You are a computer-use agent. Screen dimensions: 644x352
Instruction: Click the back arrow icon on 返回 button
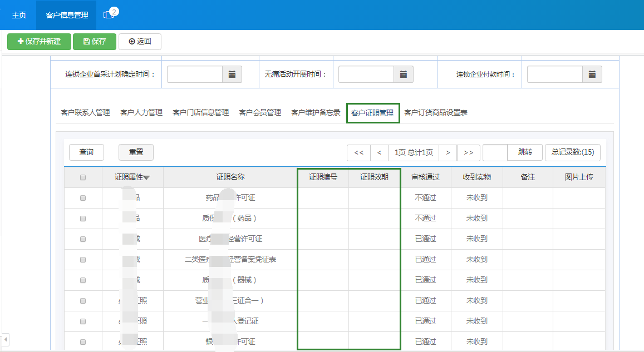pos(132,41)
